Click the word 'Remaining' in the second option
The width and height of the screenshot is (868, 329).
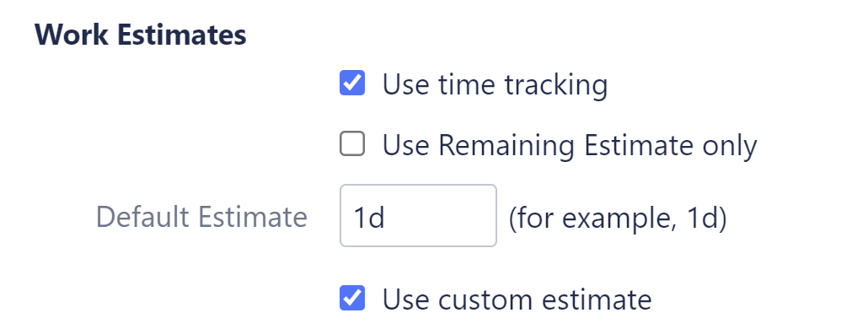pos(507,147)
